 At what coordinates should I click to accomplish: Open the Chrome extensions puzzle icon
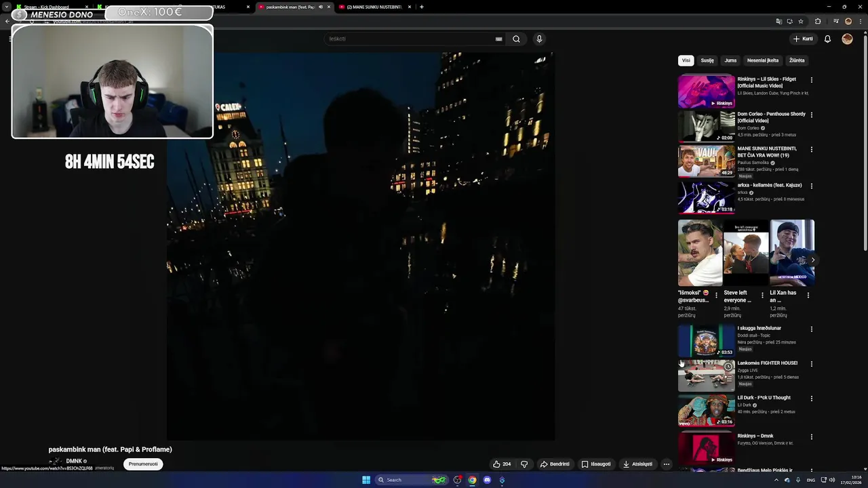[818, 21]
